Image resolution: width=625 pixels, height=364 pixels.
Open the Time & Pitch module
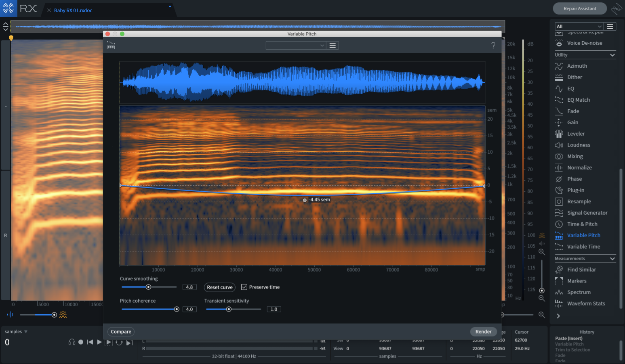pos(585,224)
